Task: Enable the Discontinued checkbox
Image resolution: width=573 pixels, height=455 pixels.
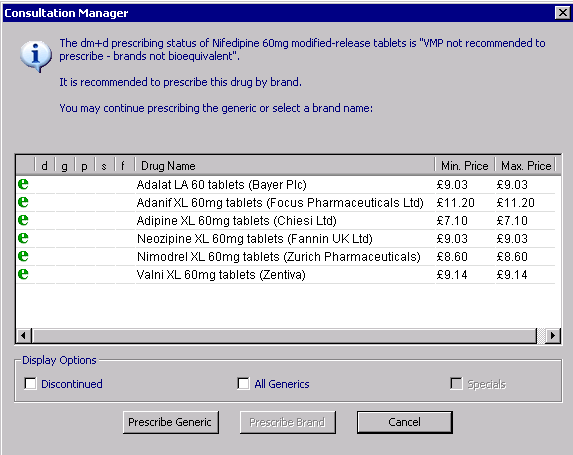Action: [30, 384]
